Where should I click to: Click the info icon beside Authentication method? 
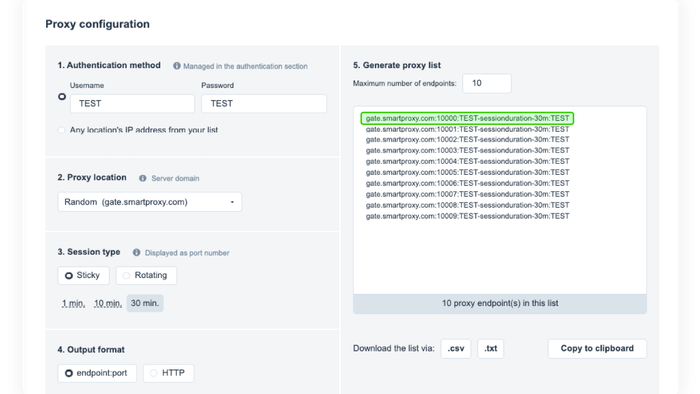tap(177, 66)
